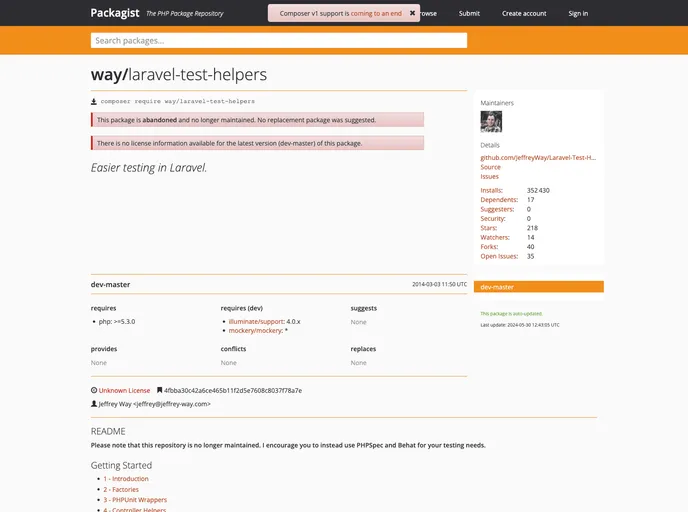Open README link '2 - Factories'
The image size is (688, 512).
[x=121, y=489]
